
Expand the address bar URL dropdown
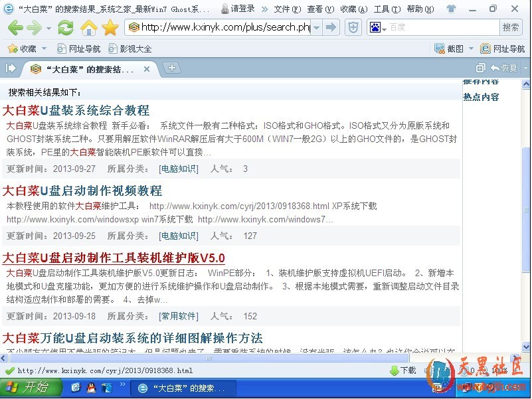tap(317, 27)
